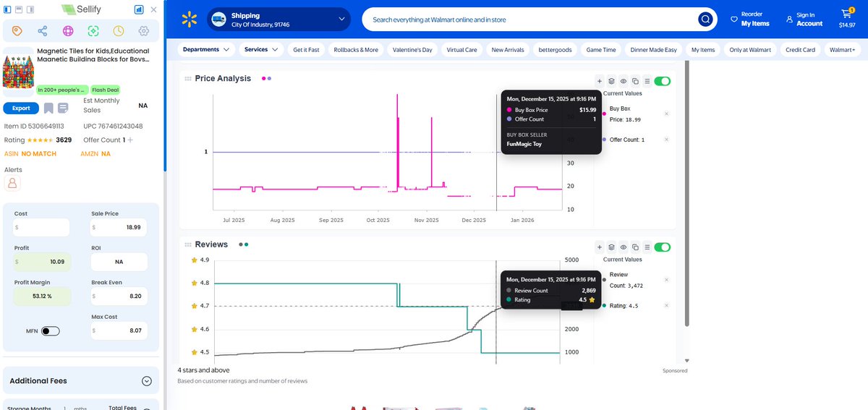
Task: Click the teal Rating color dot
Action: (604, 306)
